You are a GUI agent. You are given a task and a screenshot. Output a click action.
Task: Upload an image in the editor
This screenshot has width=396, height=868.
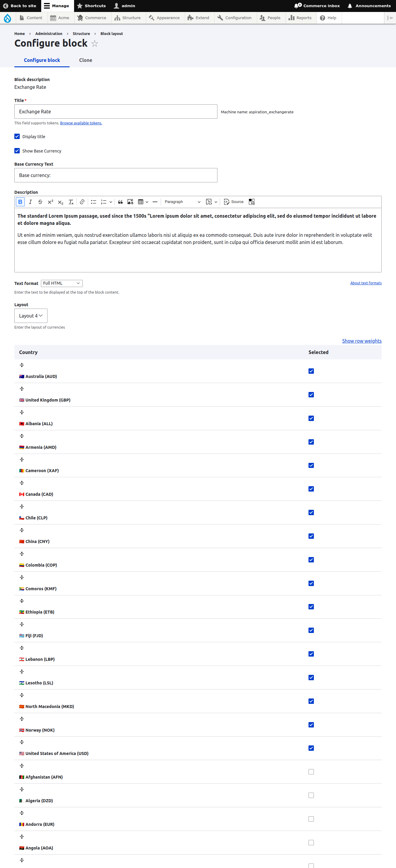tap(130, 202)
